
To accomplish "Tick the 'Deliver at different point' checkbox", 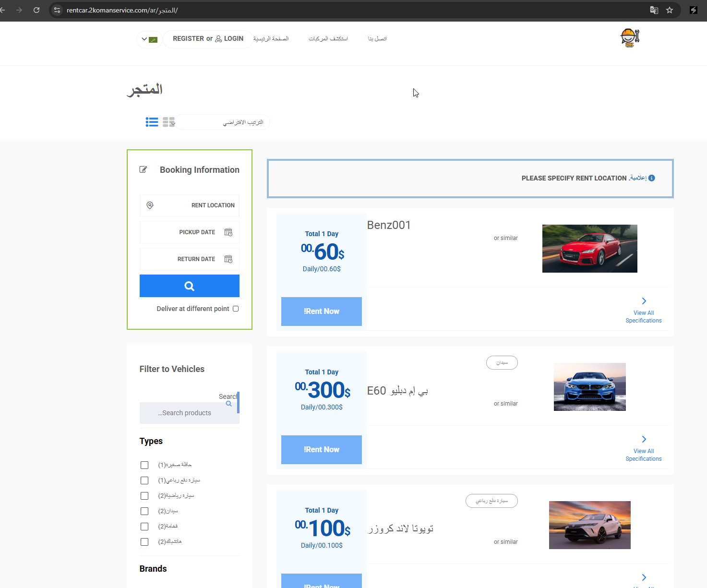I will point(236,309).
